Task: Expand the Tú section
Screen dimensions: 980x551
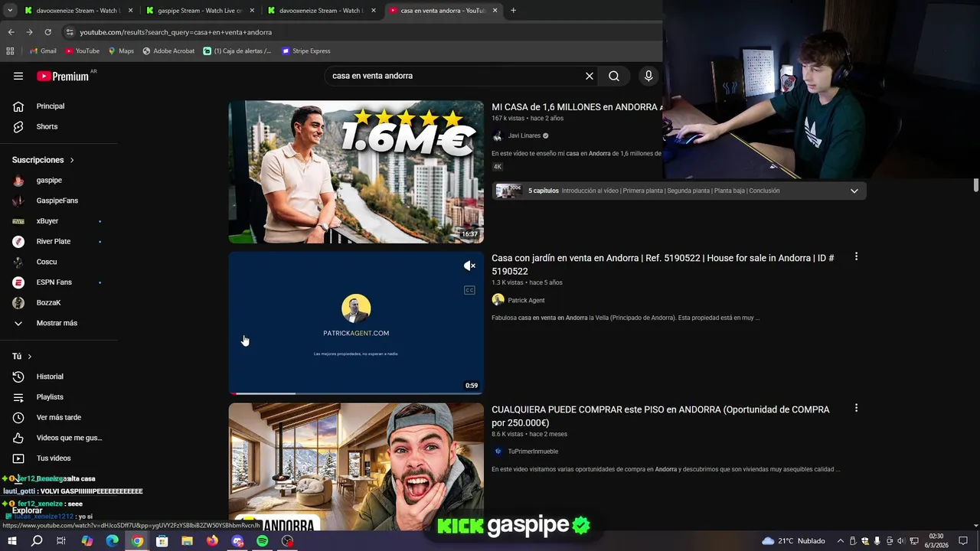Action: click(x=22, y=357)
